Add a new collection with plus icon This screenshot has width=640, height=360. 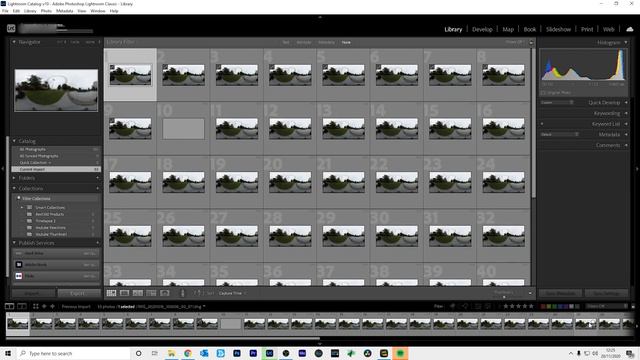98,189
